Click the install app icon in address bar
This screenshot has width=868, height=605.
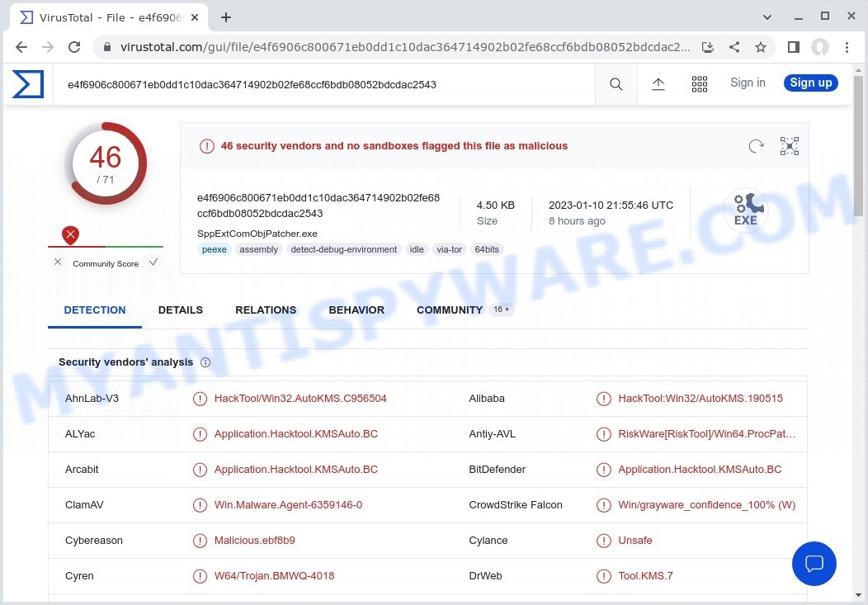[707, 47]
